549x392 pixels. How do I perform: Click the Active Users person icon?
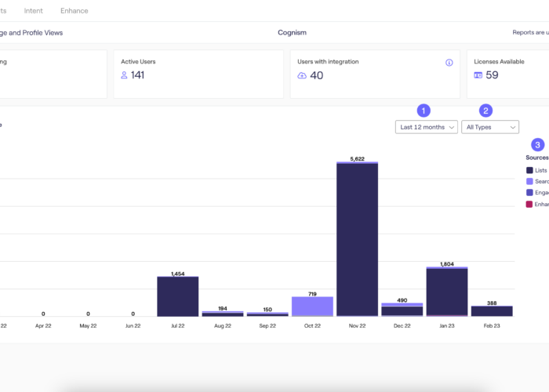click(124, 75)
